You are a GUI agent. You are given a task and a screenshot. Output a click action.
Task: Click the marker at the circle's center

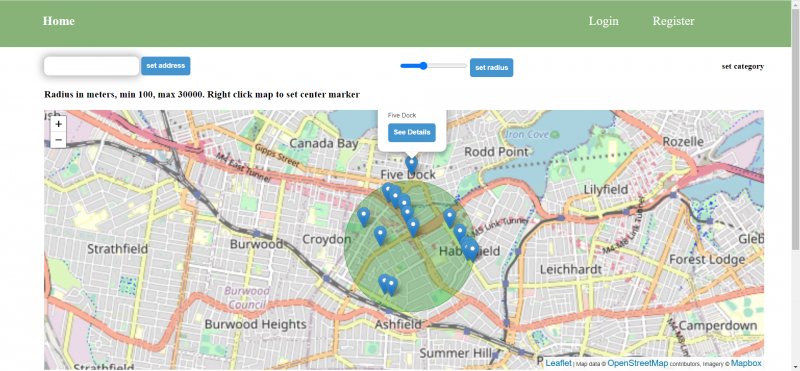pos(413,227)
